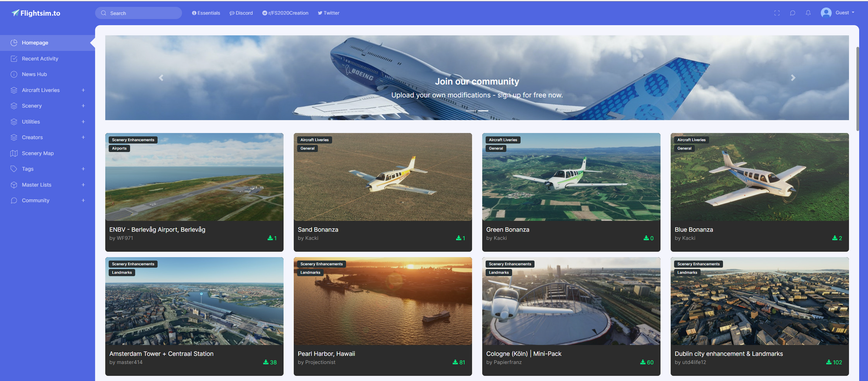Click download icon on Cologne Mini-Pack card

[643, 362]
